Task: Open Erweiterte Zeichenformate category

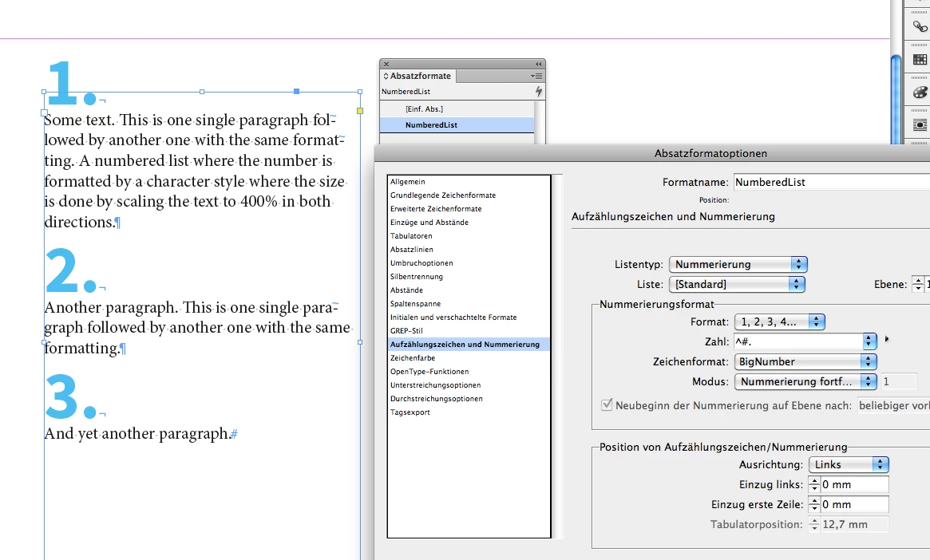Action: coord(469,208)
